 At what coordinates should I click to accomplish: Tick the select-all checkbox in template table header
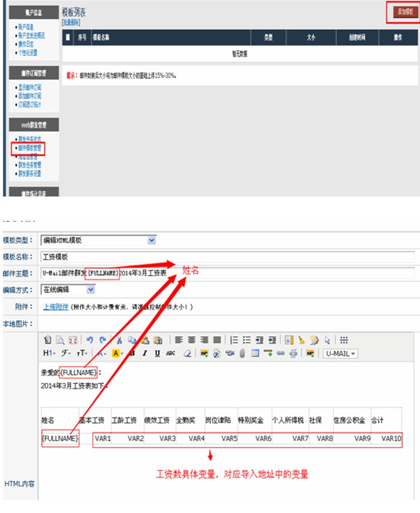click(x=68, y=37)
